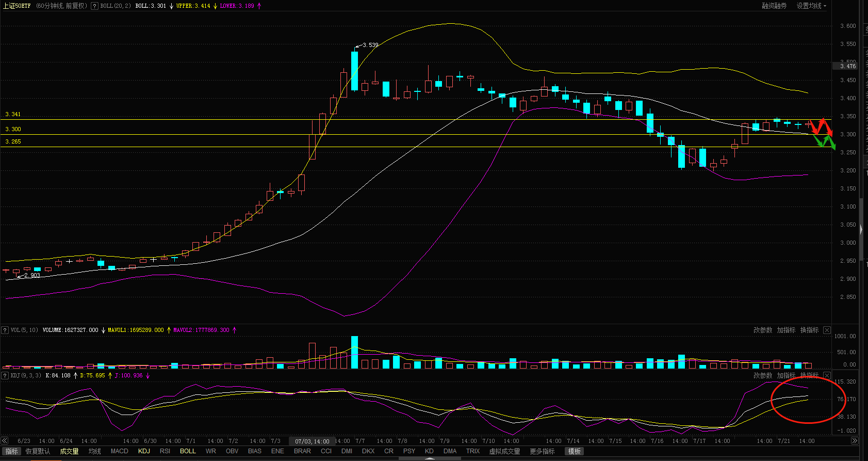Select the 均线 indicator
This screenshot has height=461, width=868.
point(95,451)
